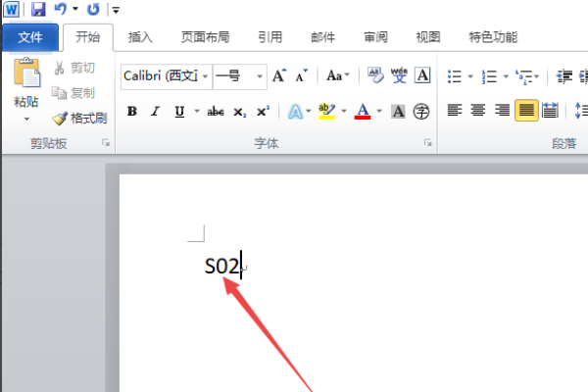The width and height of the screenshot is (588, 392).
Task: Expand the font size dropdown arrow
Action: point(260,76)
